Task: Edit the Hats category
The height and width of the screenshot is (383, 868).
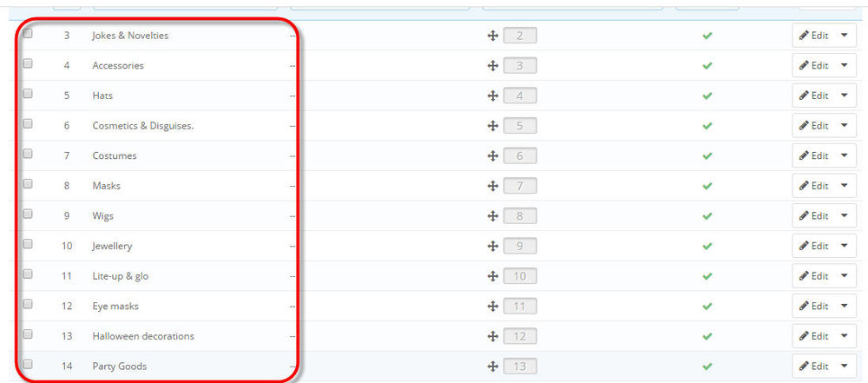Action: click(x=814, y=96)
